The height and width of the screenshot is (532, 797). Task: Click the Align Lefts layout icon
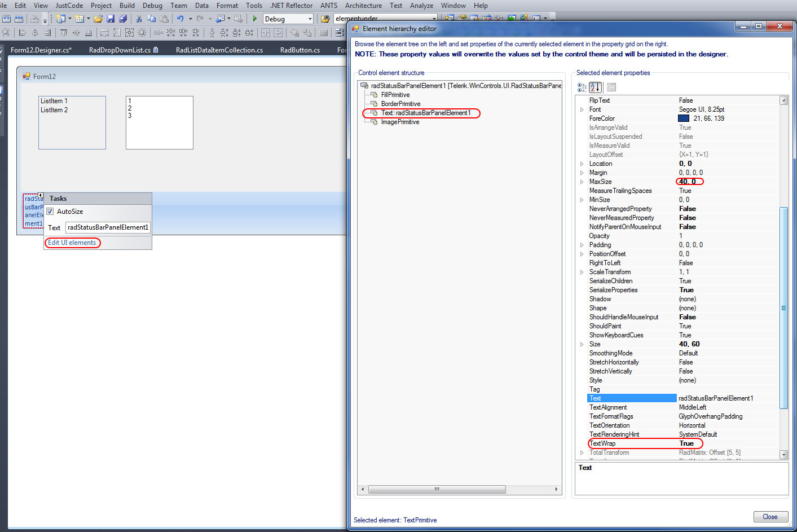click(x=23, y=33)
